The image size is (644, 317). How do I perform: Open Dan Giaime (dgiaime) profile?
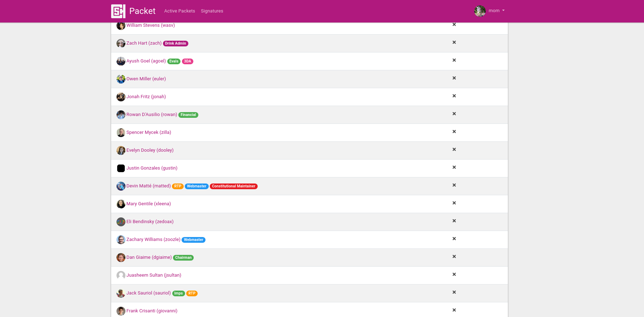click(149, 257)
